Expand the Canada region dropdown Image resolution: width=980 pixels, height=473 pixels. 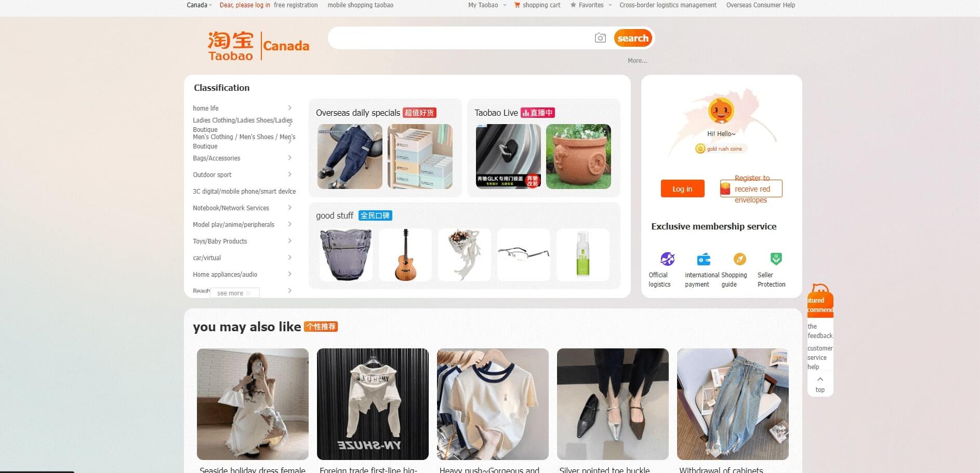200,5
